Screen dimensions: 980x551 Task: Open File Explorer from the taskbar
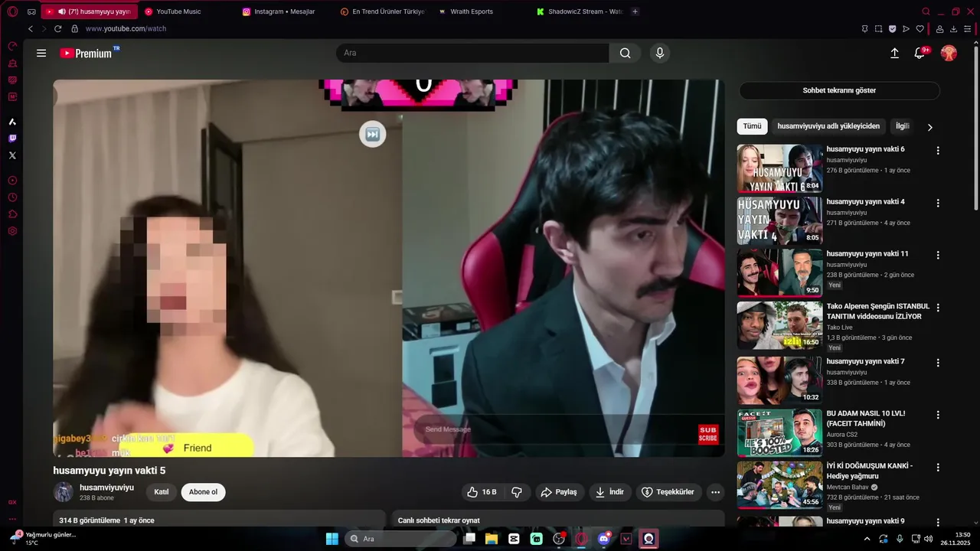tap(491, 539)
